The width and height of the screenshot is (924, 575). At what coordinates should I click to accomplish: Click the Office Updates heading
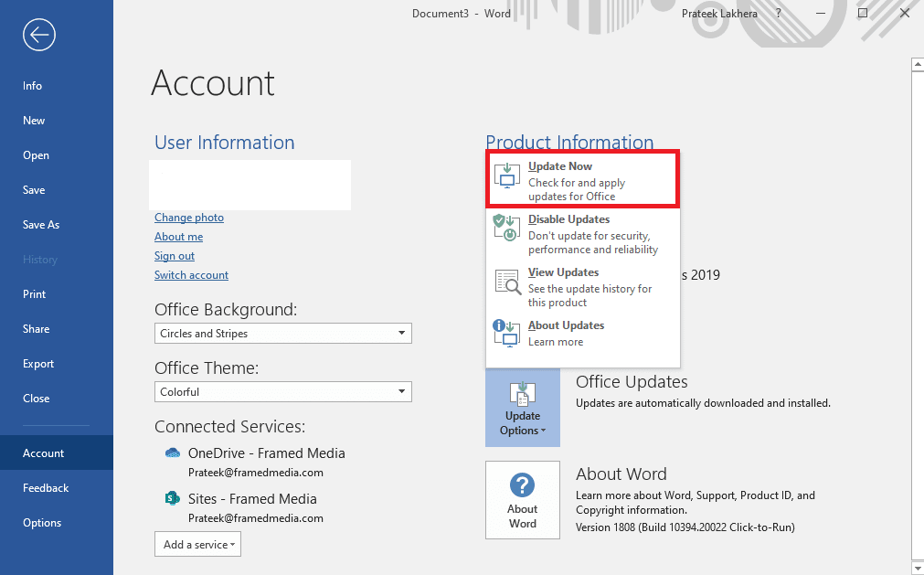[632, 382]
